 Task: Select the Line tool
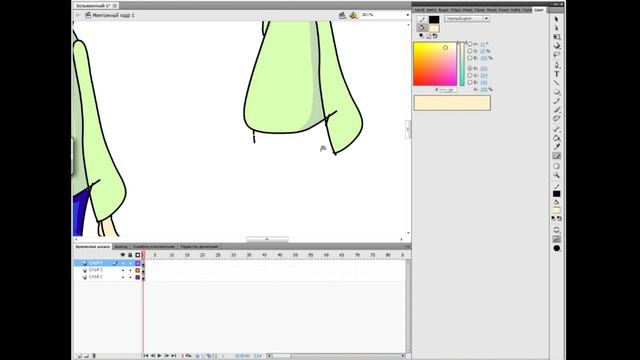coord(556,83)
